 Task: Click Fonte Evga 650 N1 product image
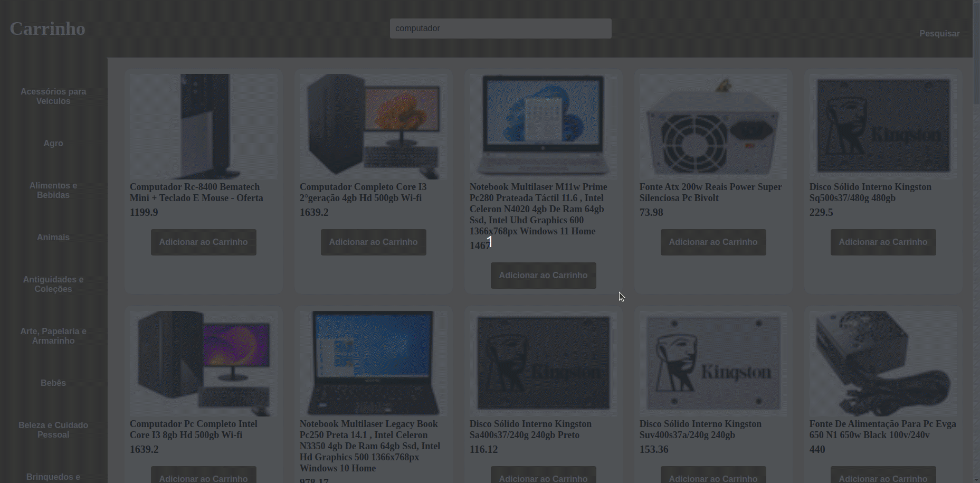(883, 364)
